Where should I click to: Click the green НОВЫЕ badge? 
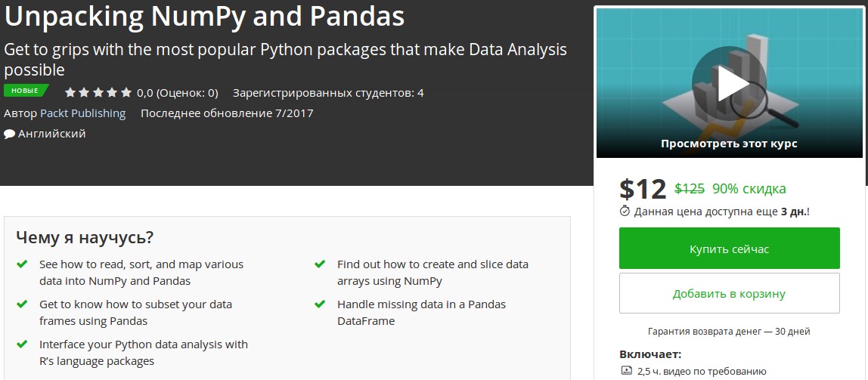pyautogui.click(x=25, y=91)
